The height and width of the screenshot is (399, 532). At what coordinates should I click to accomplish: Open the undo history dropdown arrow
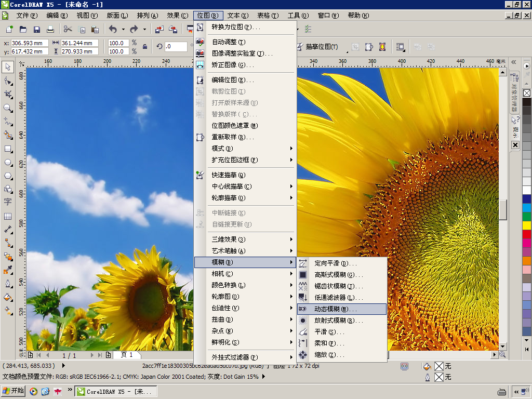pos(123,30)
